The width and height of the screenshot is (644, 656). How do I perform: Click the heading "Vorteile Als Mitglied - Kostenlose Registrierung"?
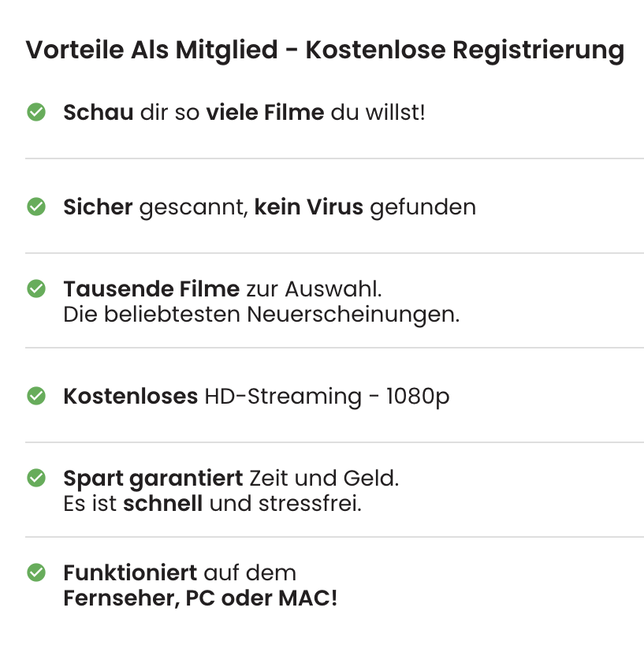click(325, 50)
